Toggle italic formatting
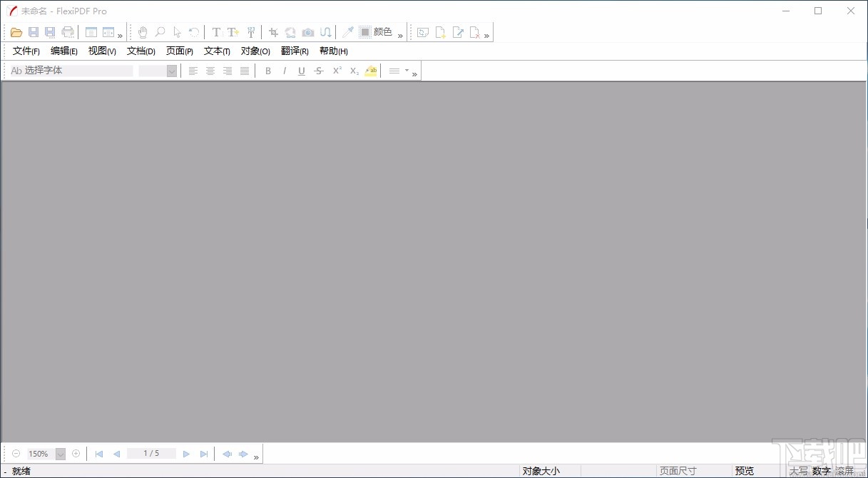This screenshot has height=478, width=868. pyautogui.click(x=285, y=71)
